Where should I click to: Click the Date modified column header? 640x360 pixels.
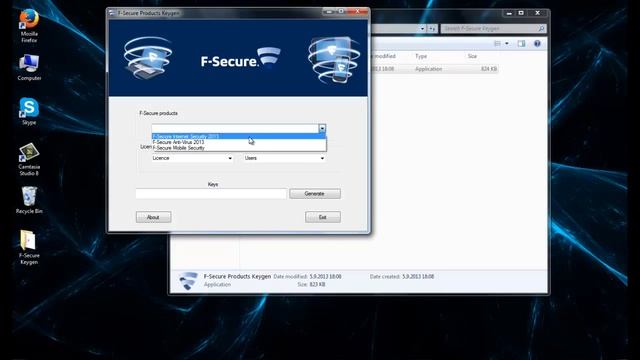384,56
